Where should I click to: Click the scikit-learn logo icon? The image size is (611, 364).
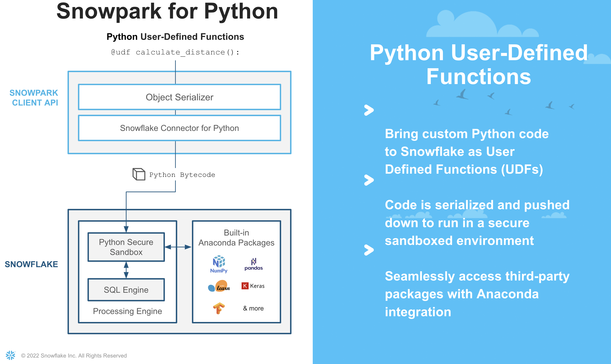219,286
